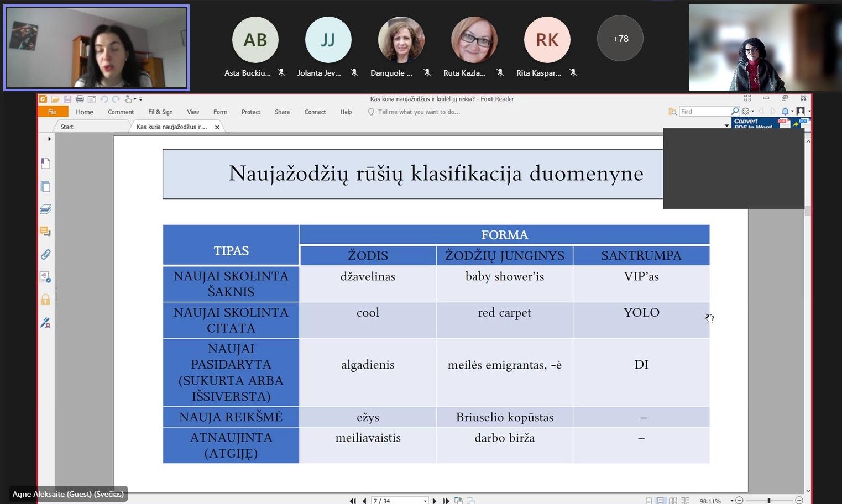
Task: Click the +78 more participants bubble
Action: 620,39
